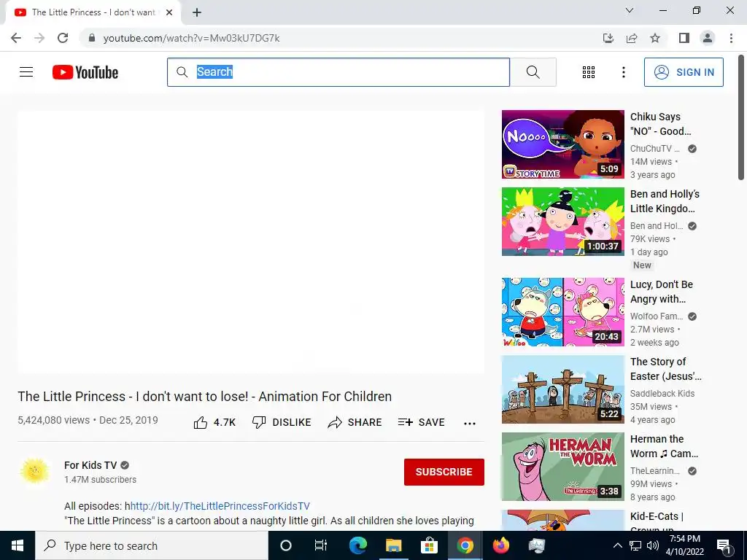
Task: Save the video to playlist
Action: 422,422
